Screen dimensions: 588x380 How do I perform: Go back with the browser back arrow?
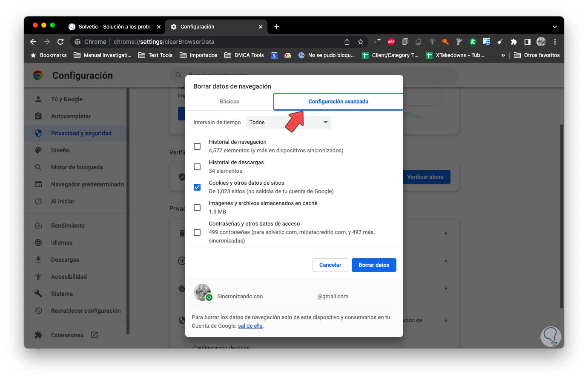[33, 42]
